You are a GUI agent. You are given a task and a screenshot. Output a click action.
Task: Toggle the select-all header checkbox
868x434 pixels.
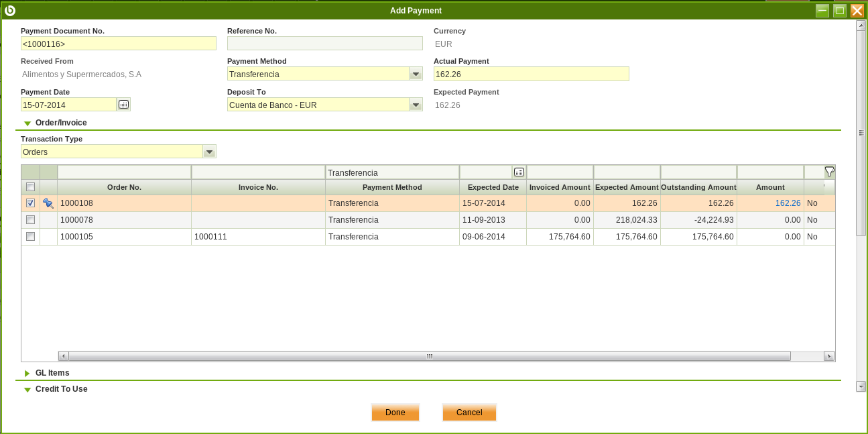30,187
